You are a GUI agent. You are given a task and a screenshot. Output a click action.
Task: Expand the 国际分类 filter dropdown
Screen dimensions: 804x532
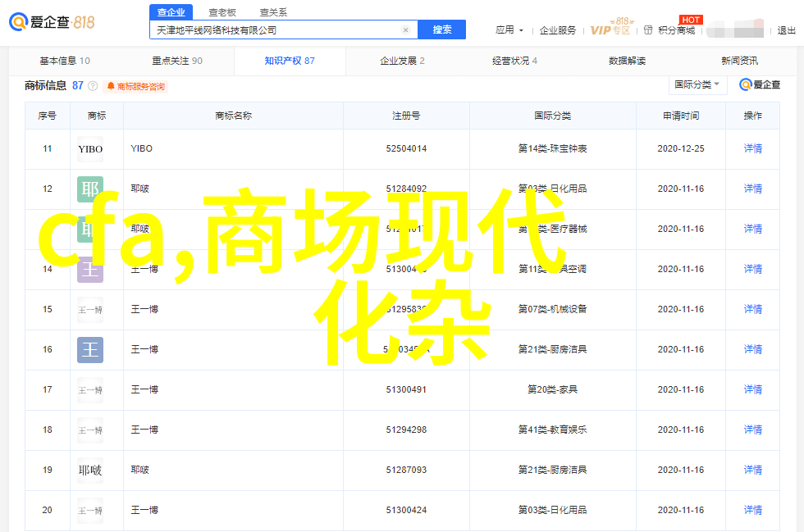(x=697, y=84)
